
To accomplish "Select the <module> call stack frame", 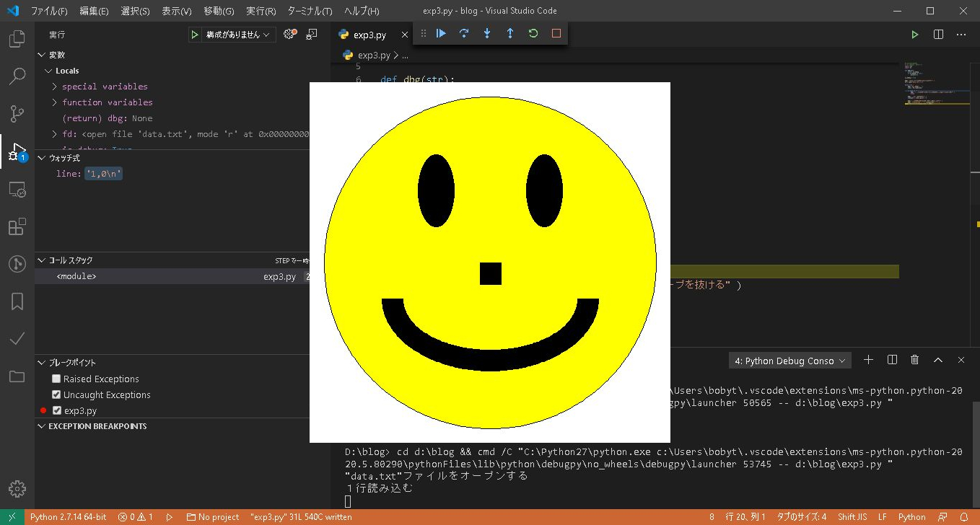I will (x=76, y=276).
